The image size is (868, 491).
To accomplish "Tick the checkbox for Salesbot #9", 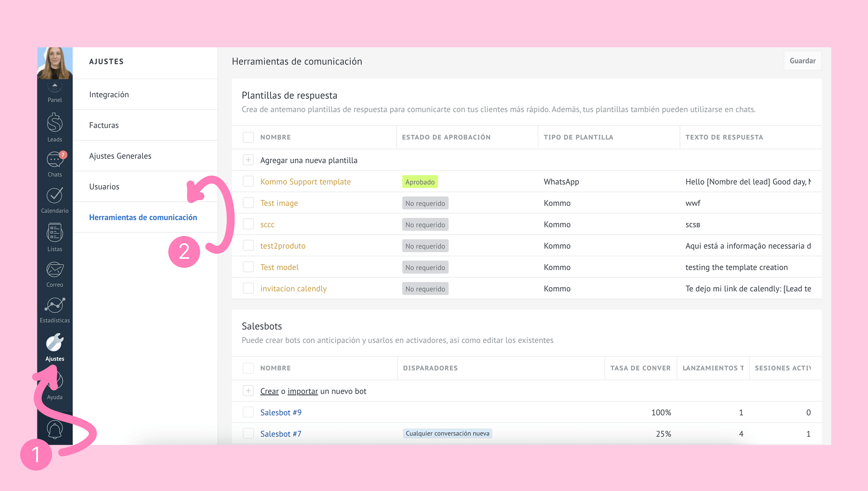I will tap(248, 412).
